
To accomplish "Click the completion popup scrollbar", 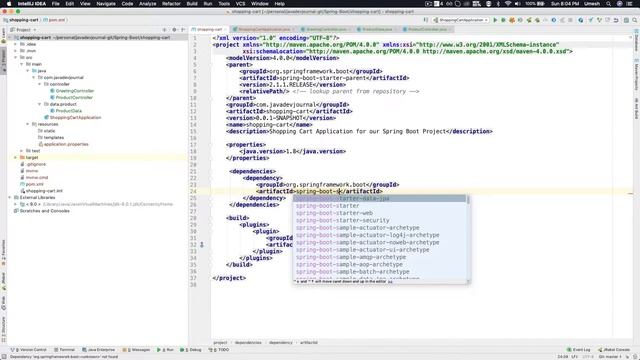I will point(468,200).
